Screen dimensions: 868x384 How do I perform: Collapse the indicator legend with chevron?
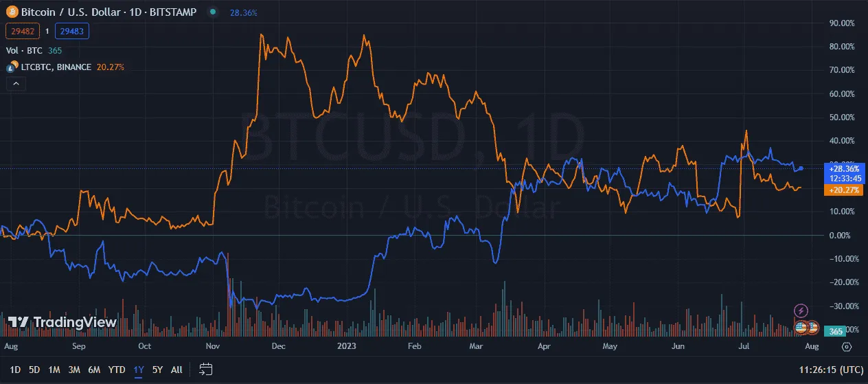click(16, 84)
